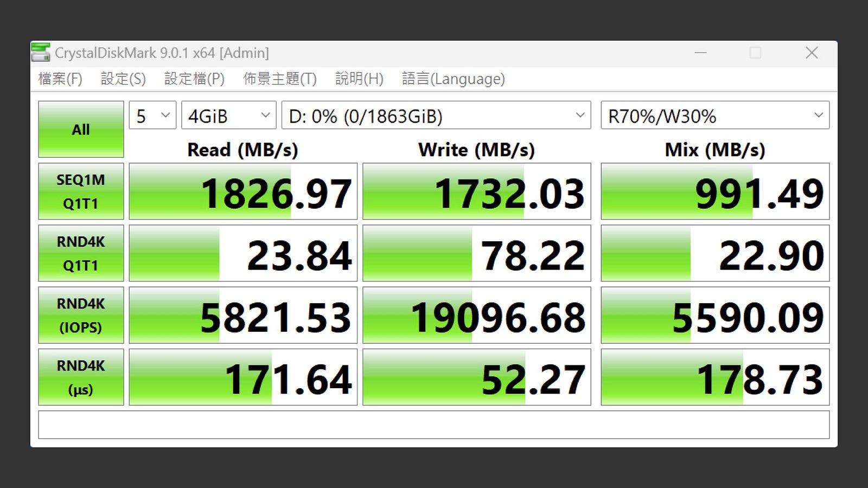Start the SEQ1M Q1T1 test
868x488 pixels.
81,191
